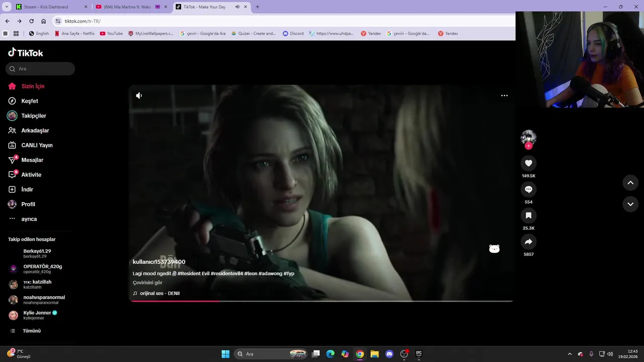644x362 pixels.
Task: Open Ana Sayfa - Netflix bookmark
Action: tap(74, 34)
